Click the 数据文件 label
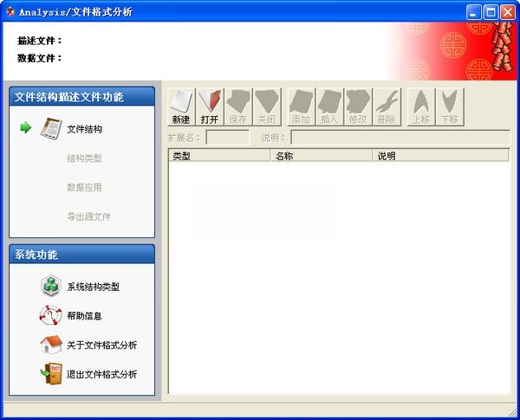Screen dimensions: 520x420 [40, 58]
